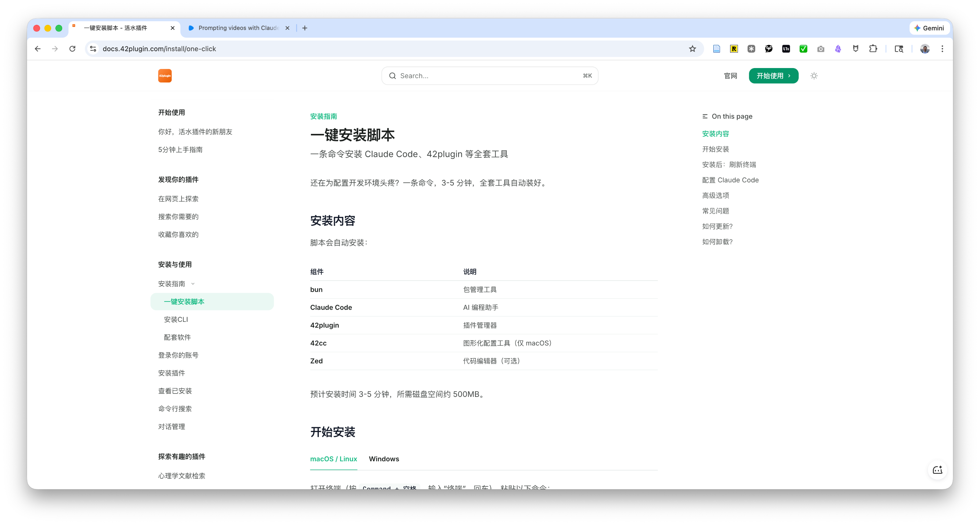Click the bookmark star in the address bar
This screenshot has height=525, width=980.
[x=692, y=49]
